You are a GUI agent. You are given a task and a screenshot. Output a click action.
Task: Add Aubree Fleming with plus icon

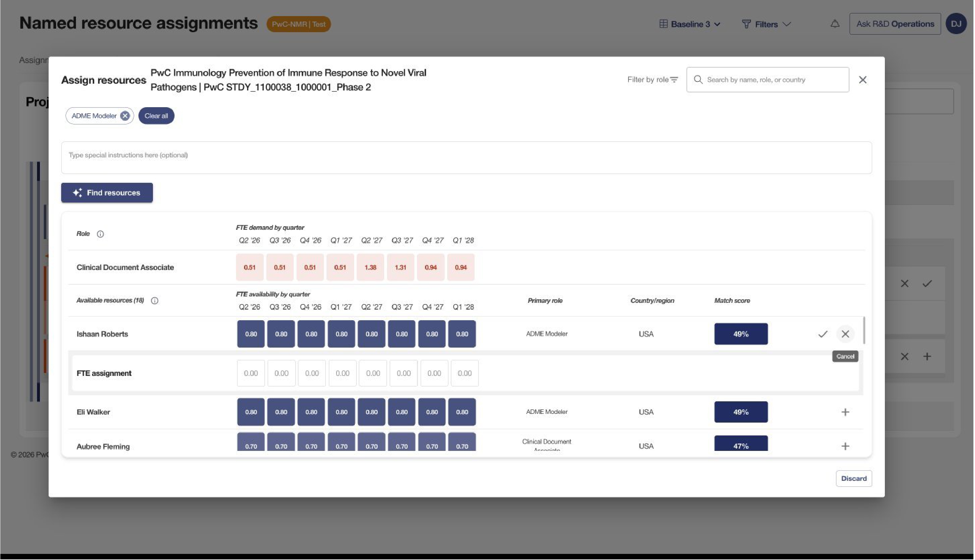pos(845,446)
